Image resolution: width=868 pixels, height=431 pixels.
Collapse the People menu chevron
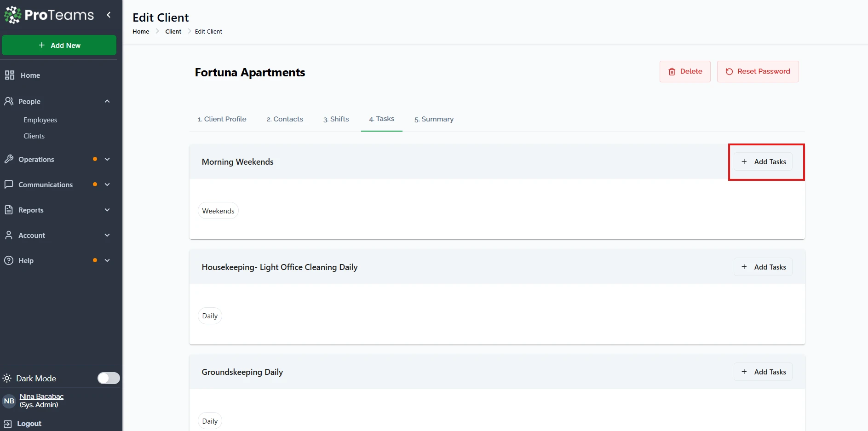(107, 101)
